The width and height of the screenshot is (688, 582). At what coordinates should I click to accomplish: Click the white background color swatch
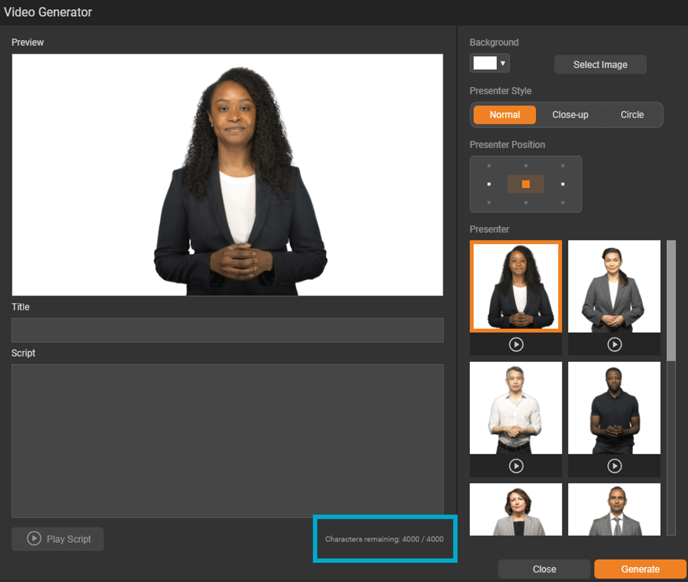click(485, 64)
